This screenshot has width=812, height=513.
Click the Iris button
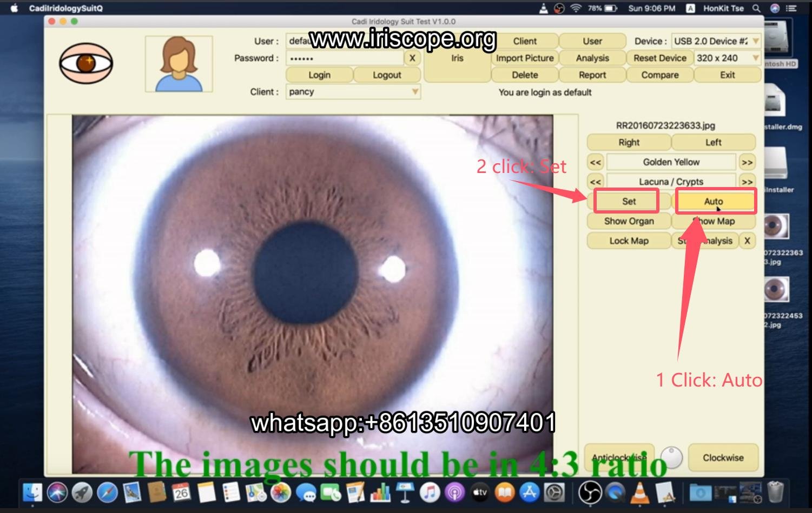coord(457,58)
